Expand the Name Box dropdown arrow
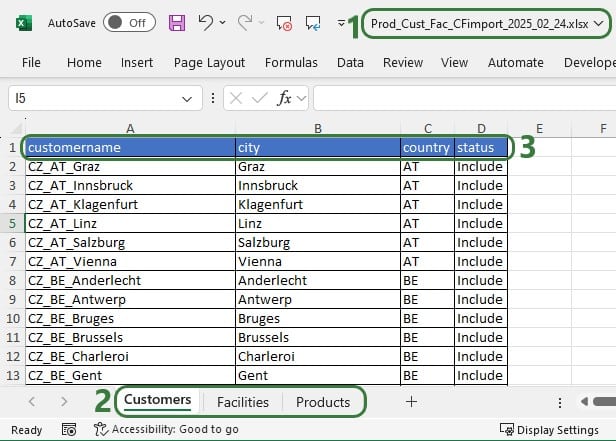This screenshot has height=441, width=616. coord(187,99)
